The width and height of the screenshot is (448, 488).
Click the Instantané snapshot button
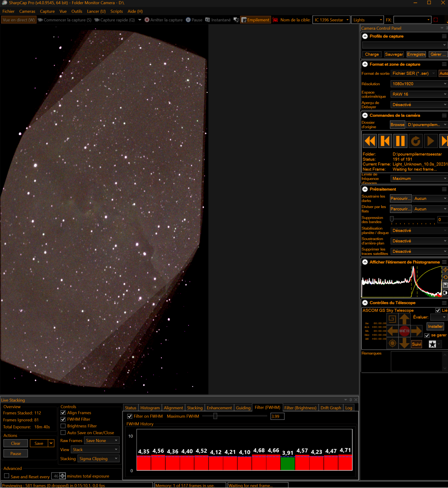(218, 20)
